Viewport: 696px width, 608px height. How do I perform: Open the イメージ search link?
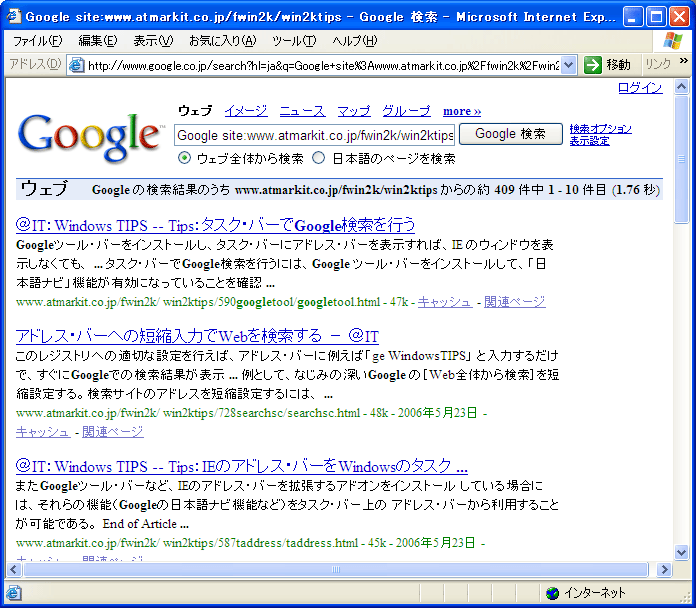click(x=246, y=111)
